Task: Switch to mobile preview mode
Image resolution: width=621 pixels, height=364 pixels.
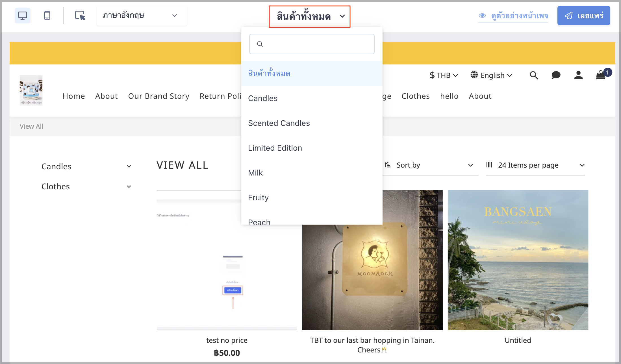Action: 47,16
